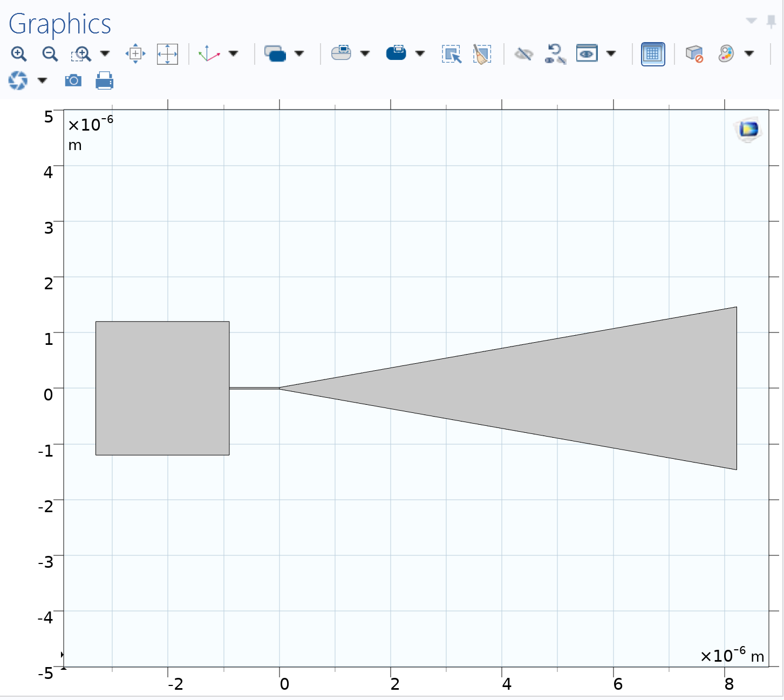Click Zoom to Selection icon
This screenshot has height=700, width=784.
click(x=135, y=54)
